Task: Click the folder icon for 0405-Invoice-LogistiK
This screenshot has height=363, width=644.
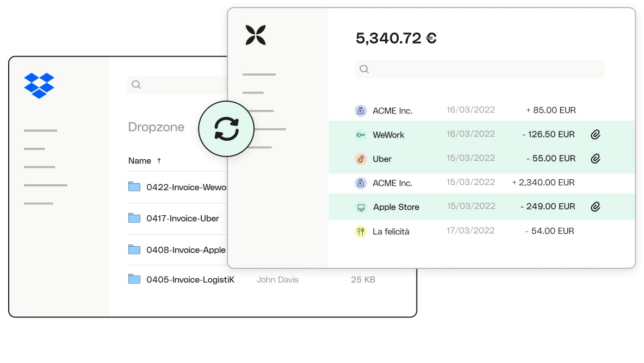Action: tap(134, 279)
